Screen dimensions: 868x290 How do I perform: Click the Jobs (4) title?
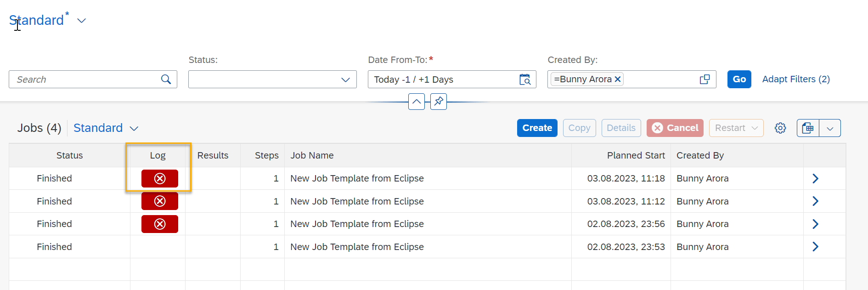tap(39, 128)
